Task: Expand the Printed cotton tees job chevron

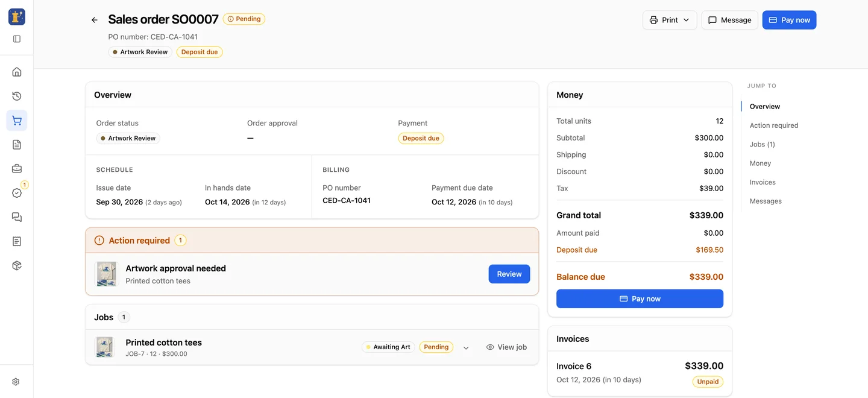Action: pos(466,347)
